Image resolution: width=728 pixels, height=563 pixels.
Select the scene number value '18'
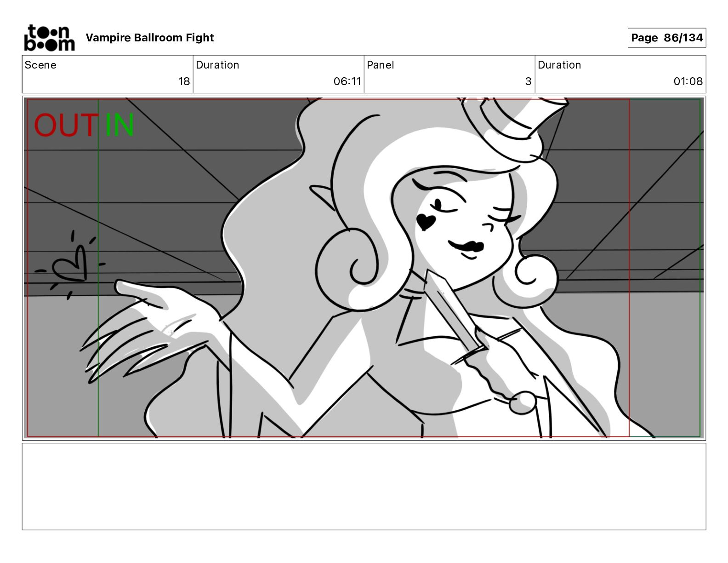click(184, 81)
